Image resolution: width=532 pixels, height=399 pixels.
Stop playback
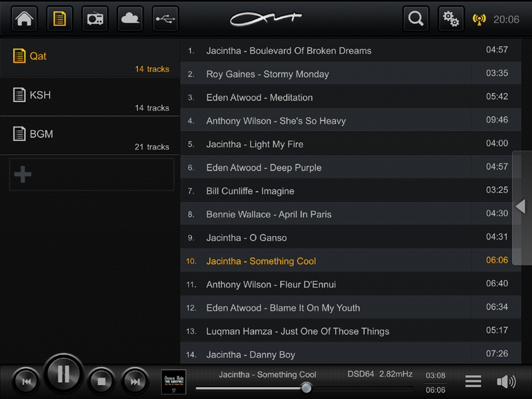102,381
